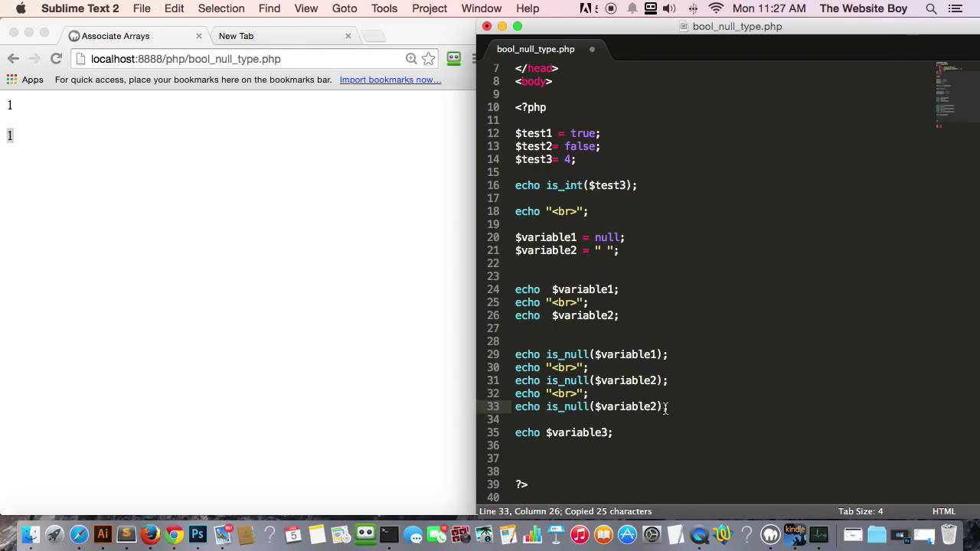
Task: Click the closing ?> tag on line 39
Action: (521, 484)
